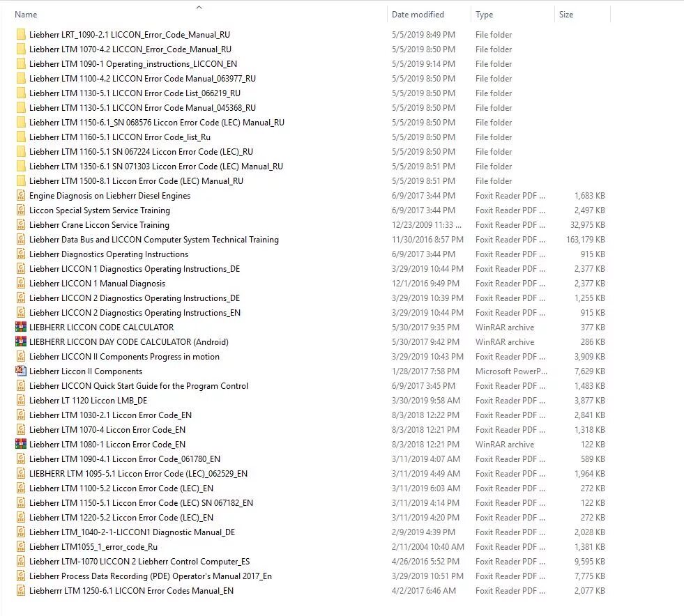The width and height of the screenshot is (684, 616).
Task: Click PDF icon of Liebherr LTM1055_1_error_code_Ru
Action: click(x=20, y=547)
